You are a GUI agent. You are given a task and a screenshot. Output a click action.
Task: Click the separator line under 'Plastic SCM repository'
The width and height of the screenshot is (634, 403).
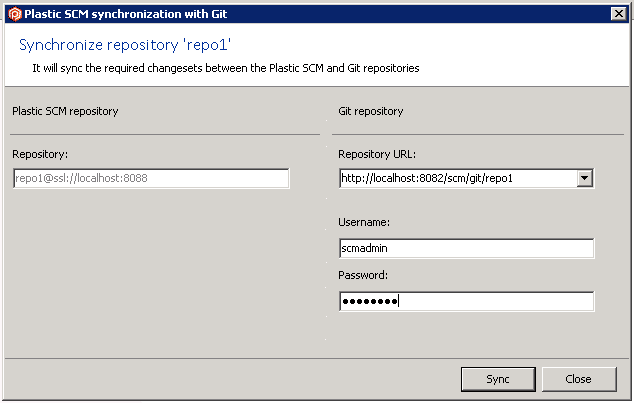(165, 133)
